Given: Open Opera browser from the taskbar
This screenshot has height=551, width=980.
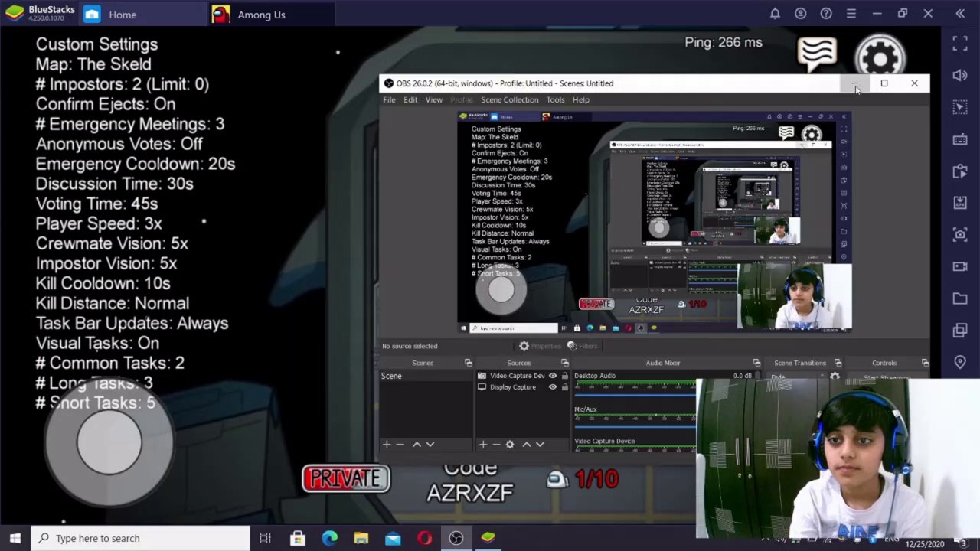Looking at the screenshot, I should pyautogui.click(x=424, y=538).
